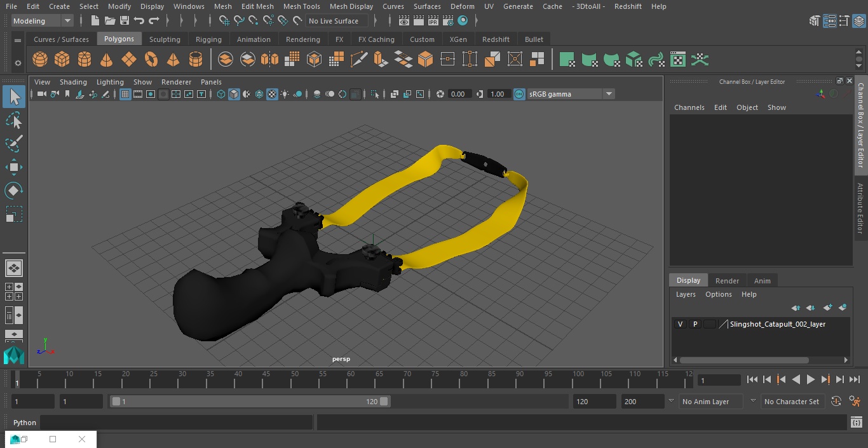This screenshot has height=448, width=868.
Task: Switch to the Render layer tab
Action: 727,281
